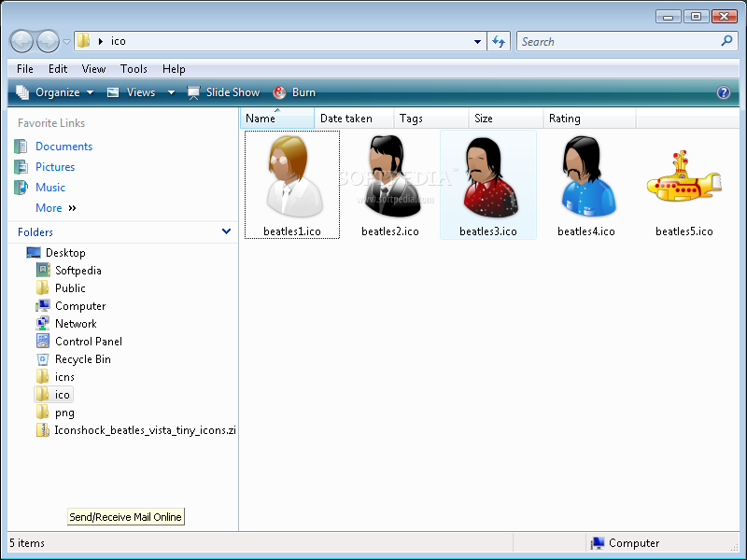Open recent pages dropdown beside Forward button
Screen dimensions: 747x560
66,42
